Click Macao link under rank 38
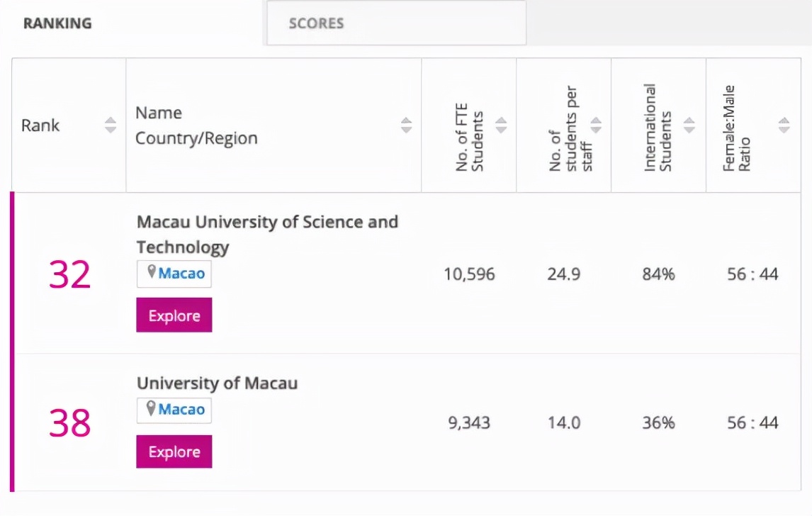 [181, 410]
